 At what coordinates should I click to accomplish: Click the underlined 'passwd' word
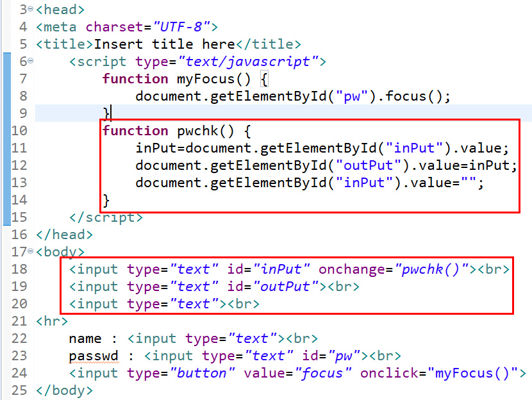coord(94,356)
